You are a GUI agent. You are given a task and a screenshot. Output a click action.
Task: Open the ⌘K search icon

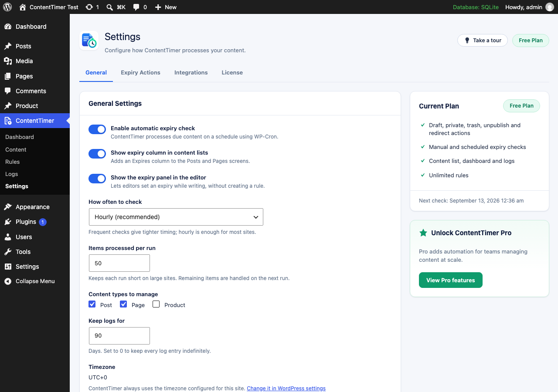click(110, 7)
